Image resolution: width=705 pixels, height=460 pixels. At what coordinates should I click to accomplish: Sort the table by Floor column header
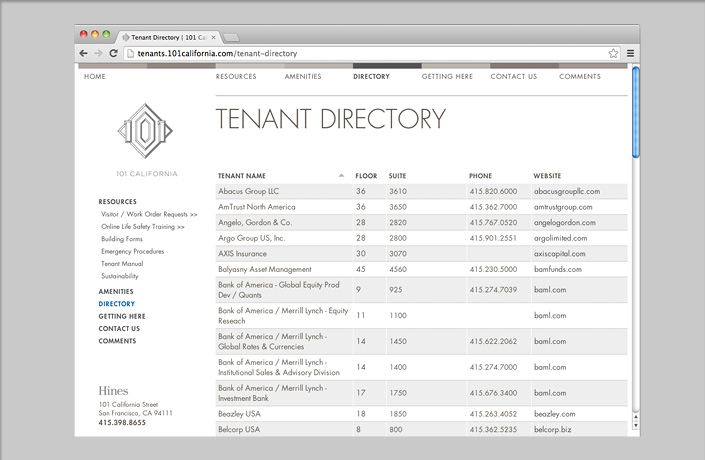[x=366, y=176]
